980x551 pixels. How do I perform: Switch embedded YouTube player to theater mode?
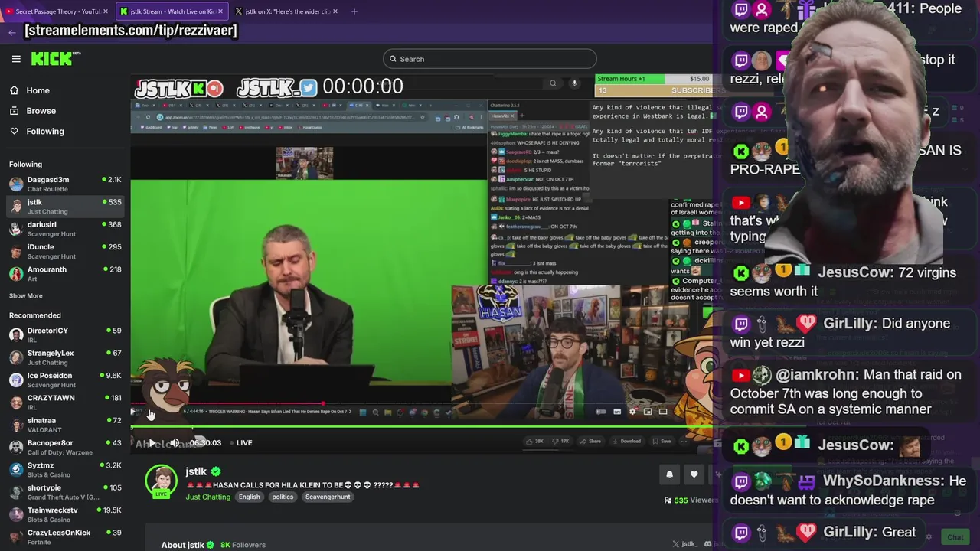(663, 412)
